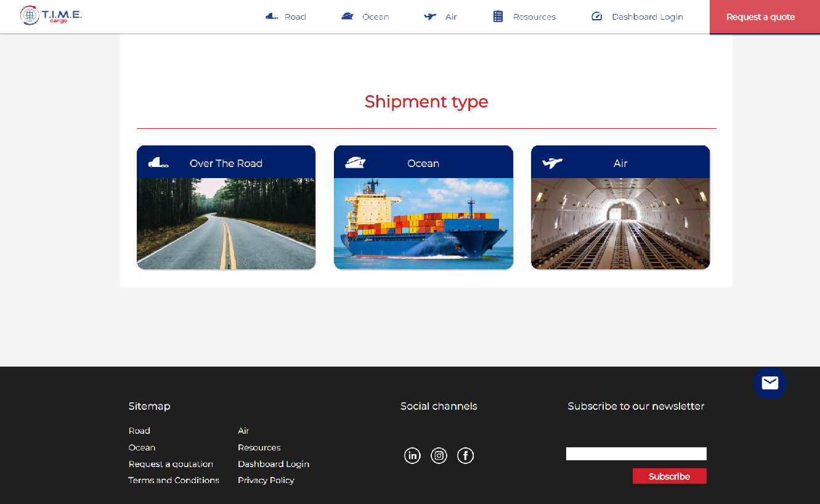Screen dimensions: 820x504
Task: Select Air in the top navigation
Action: tap(440, 17)
